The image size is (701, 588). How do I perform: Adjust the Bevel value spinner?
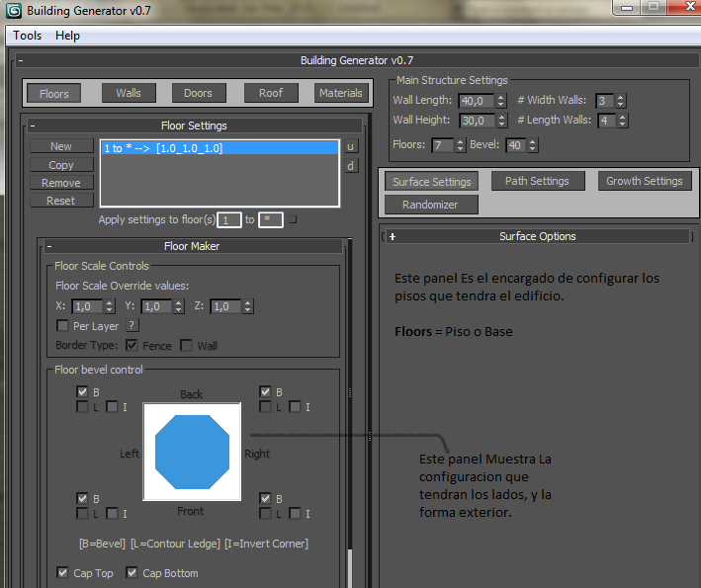[534, 145]
